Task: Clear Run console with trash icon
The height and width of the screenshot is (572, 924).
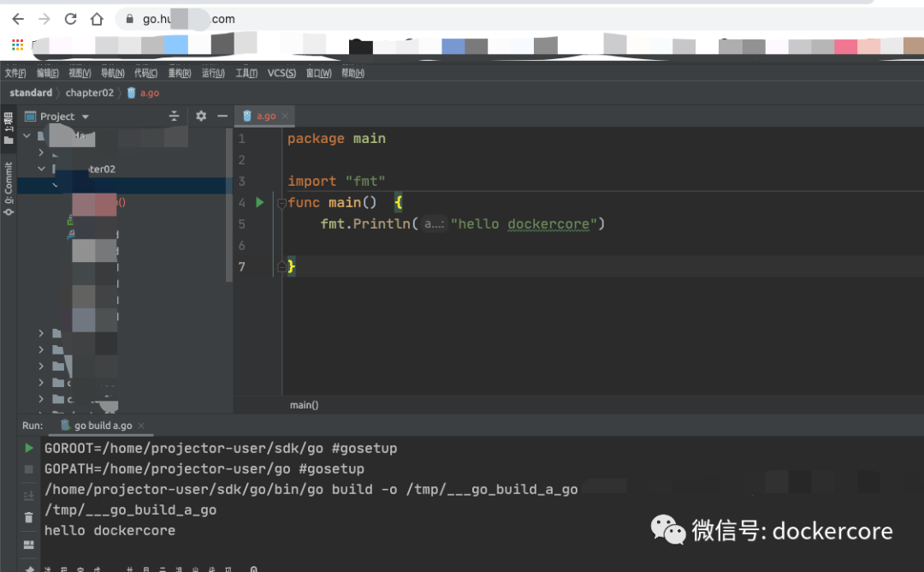Action: 29,518
